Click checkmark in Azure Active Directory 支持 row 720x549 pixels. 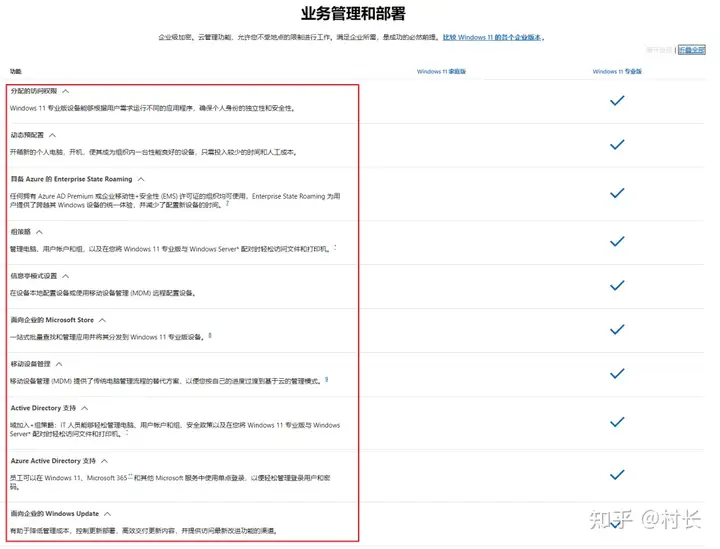coord(617,475)
